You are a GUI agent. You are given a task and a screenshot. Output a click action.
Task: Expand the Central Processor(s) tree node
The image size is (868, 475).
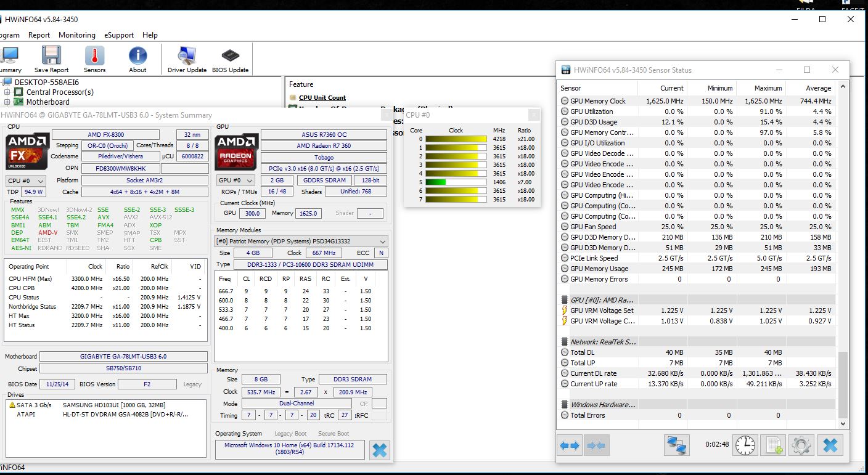[7, 92]
